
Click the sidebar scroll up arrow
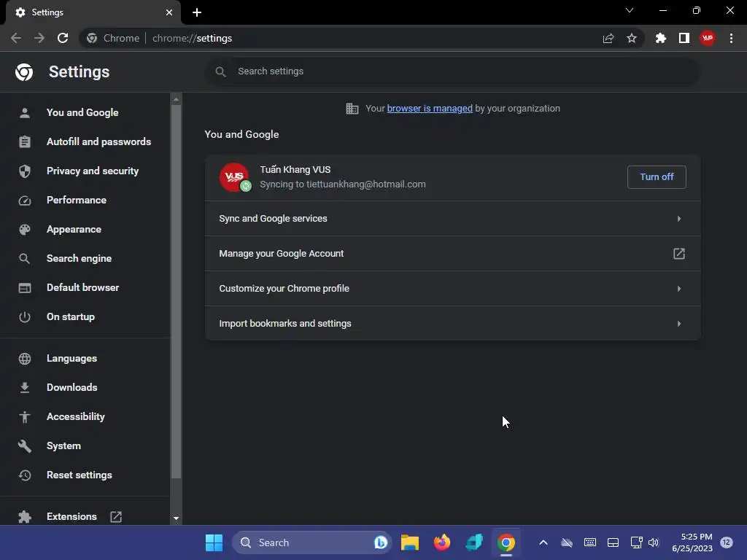pos(176,99)
